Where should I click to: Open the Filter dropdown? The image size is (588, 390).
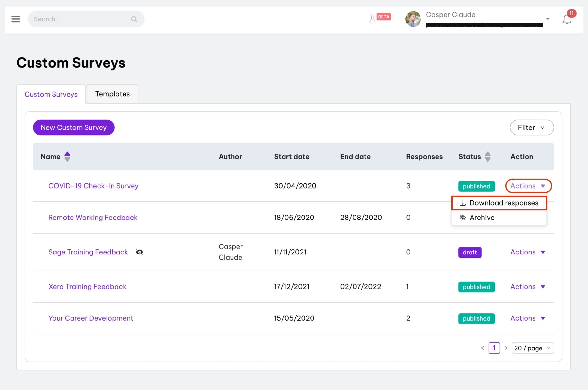tap(532, 127)
